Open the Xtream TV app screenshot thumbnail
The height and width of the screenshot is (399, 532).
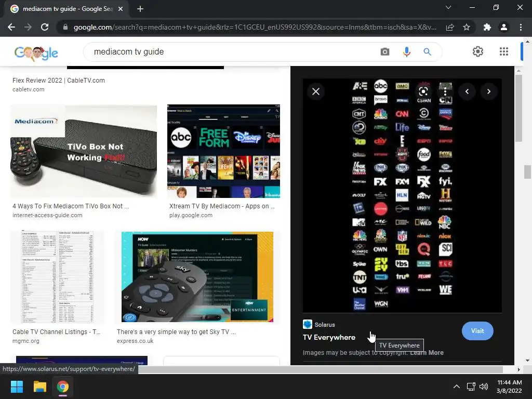(223, 151)
